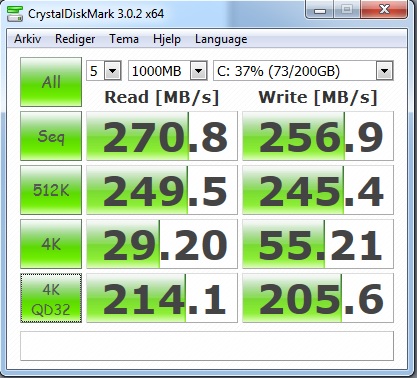Maximize the CrystalDiskMark window
This screenshot has width=417, height=378.
[x=347, y=10]
